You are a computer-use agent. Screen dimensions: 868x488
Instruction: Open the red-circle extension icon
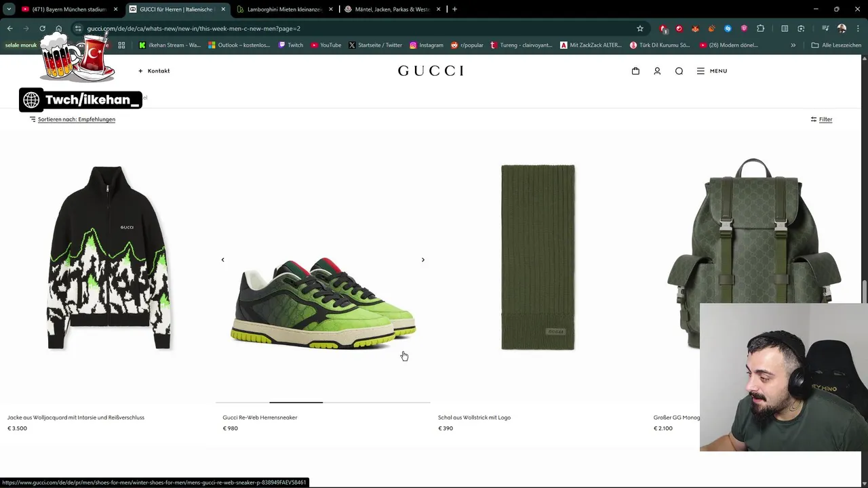(679, 28)
